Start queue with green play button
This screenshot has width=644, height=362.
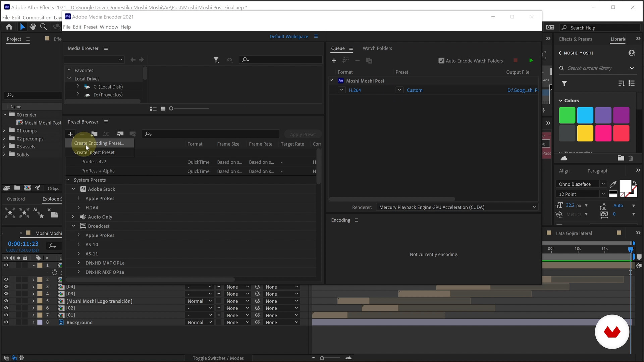[531, 60]
